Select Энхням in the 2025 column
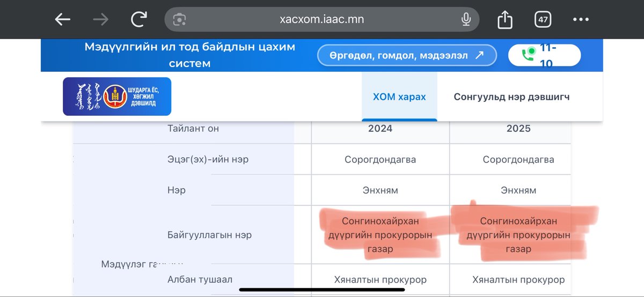Image resolution: width=644 pixels, height=297 pixels. pyautogui.click(x=518, y=190)
